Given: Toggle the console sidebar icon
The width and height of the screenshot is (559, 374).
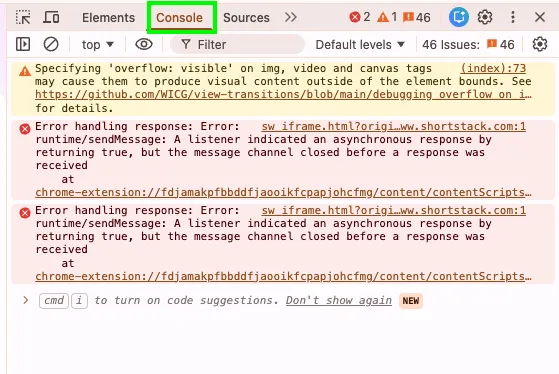Looking at the screenshot, I should (x=23, y=44).
